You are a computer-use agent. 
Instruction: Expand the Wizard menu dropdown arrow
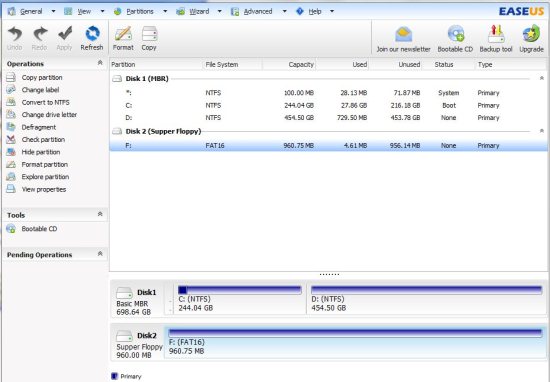point(220,12)
